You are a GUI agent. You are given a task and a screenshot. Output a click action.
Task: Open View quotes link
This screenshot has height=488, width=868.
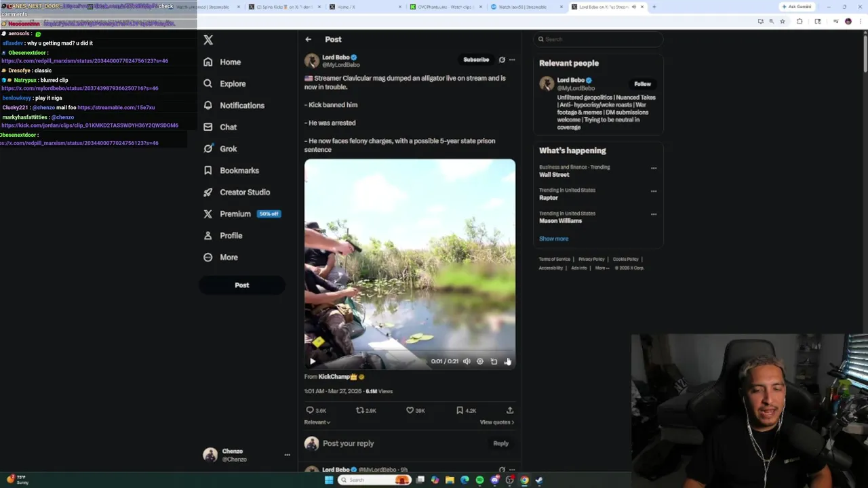coord(497,422)
